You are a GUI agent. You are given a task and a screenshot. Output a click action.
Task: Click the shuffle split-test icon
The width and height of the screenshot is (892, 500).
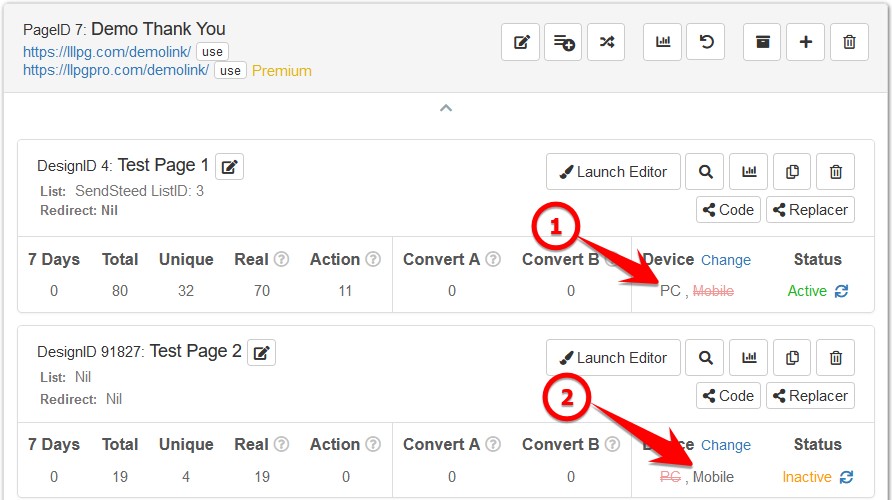(x=606, y=42)
